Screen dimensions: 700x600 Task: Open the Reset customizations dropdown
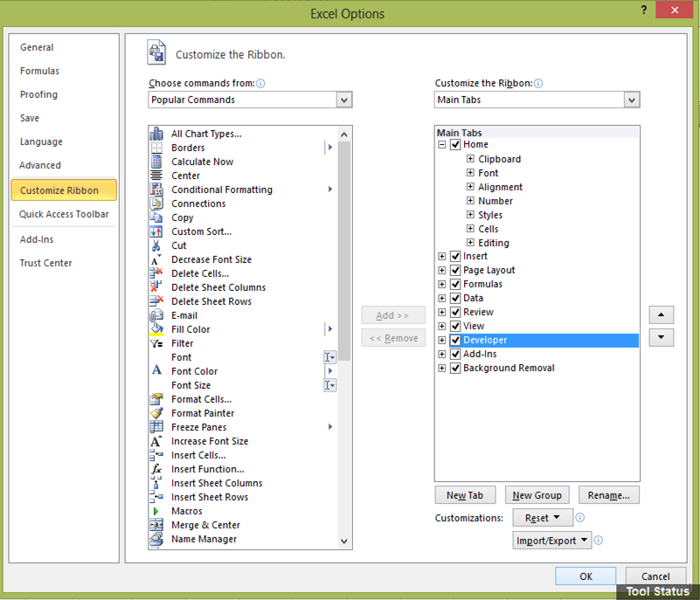(543, 518)
